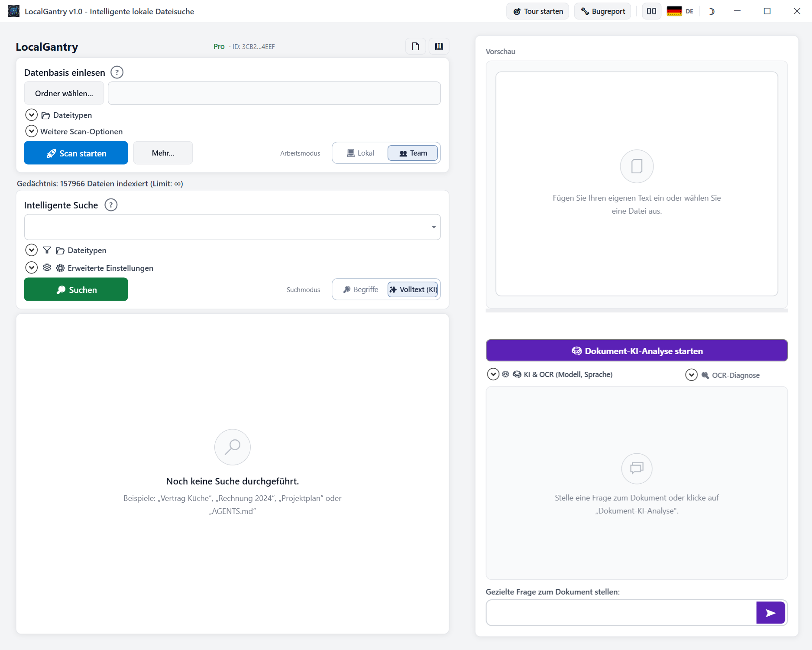Image resolution: width=812 pixels, height=650 pixels.
Task: Click the green 'Pro' license label
Action: [x=219, y=46]
